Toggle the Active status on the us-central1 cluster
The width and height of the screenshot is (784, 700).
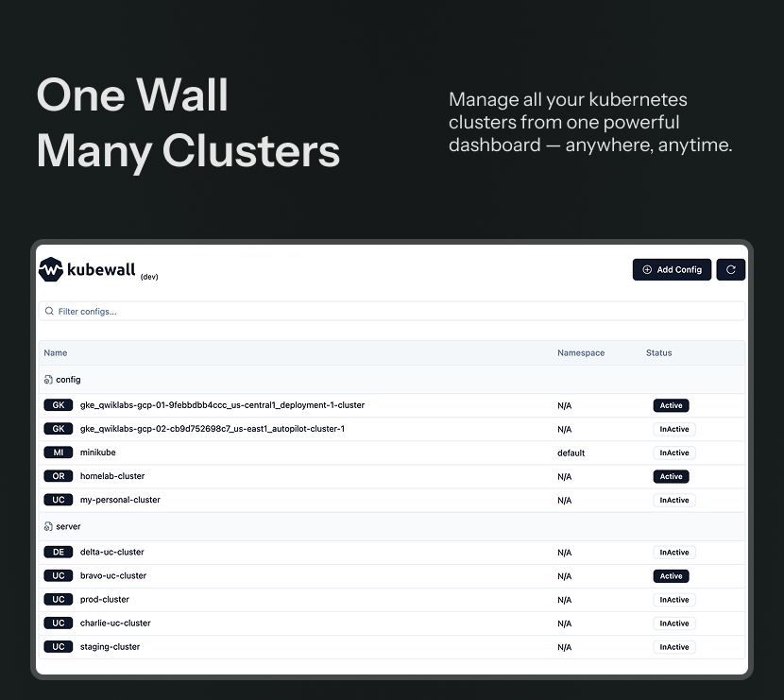click(x=671, y=404)
